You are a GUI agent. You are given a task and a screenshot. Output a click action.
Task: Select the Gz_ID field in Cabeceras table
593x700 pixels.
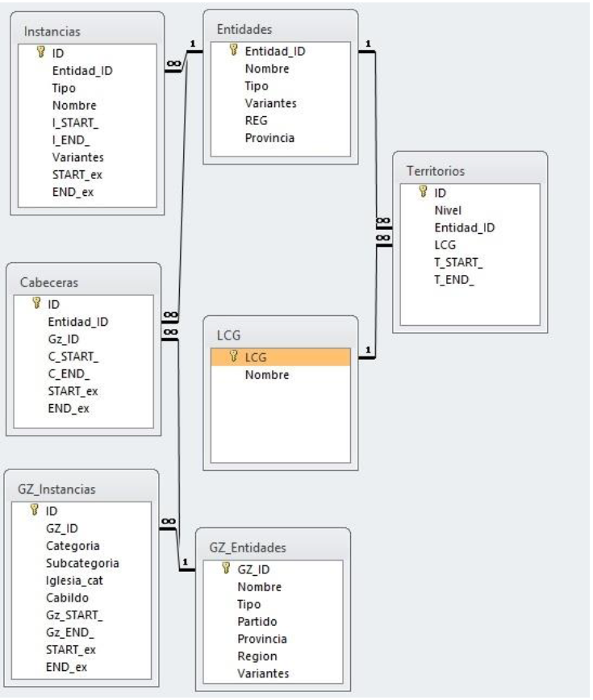[x=65, y=340]
